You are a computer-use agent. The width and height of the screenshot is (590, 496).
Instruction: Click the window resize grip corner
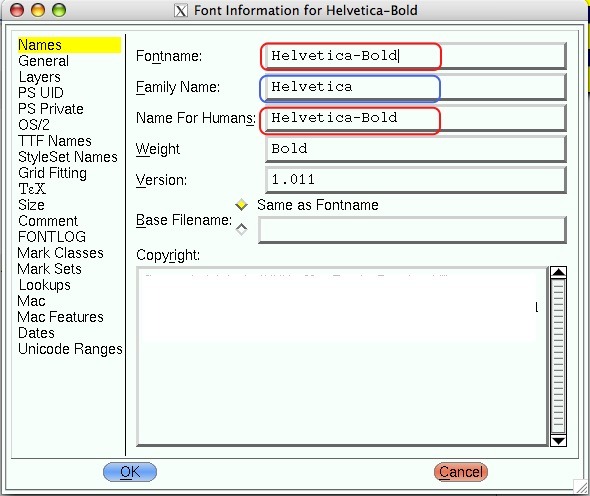coord(581,487)
